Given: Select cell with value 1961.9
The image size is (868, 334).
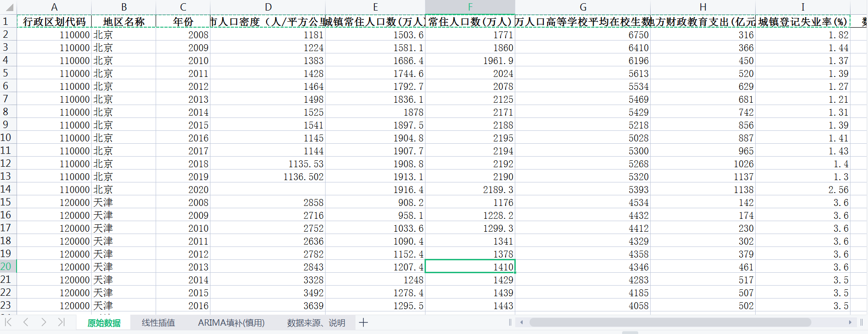Looking at the screenshot, I should (470, 60).
